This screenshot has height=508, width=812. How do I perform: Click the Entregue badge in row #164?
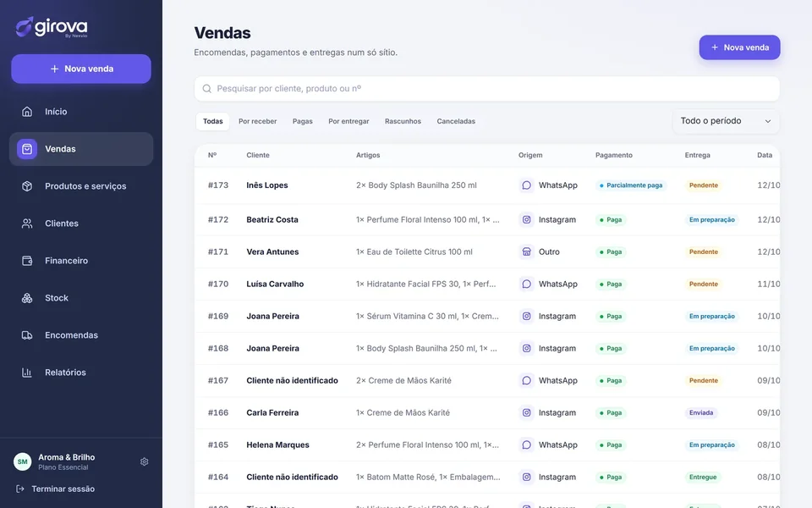[703, 477]
